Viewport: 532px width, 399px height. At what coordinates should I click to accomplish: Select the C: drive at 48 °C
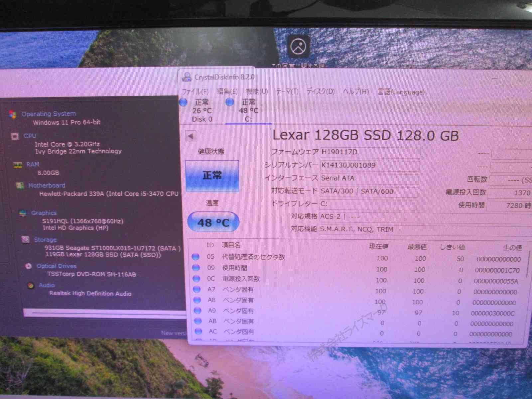pyautogui.click(x=248, y=111)
